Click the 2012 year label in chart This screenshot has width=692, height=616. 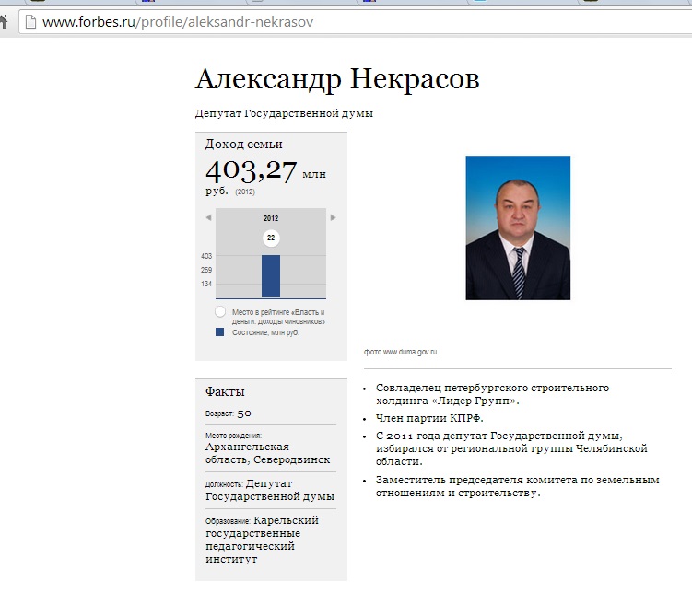click(271, 218)
